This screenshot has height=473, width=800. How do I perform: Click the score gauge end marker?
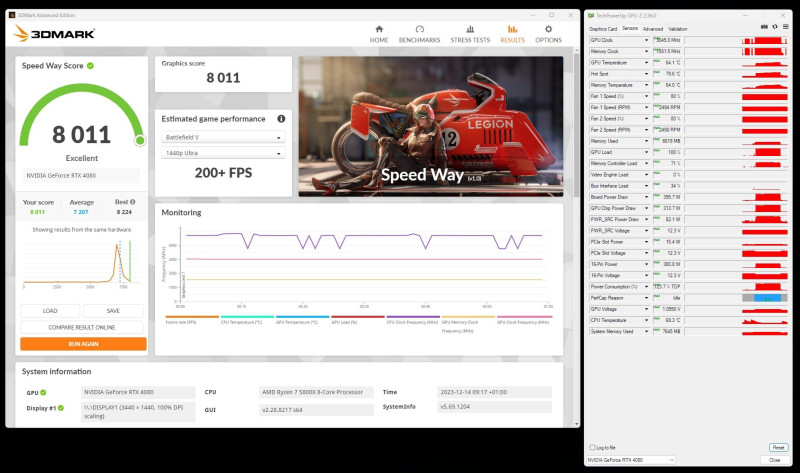140,140
